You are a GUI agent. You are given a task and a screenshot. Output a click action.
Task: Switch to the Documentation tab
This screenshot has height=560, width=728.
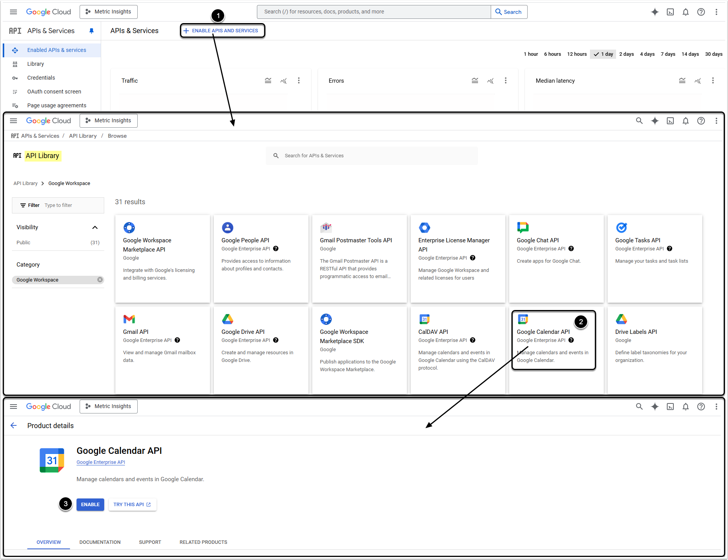pos(100,542)
